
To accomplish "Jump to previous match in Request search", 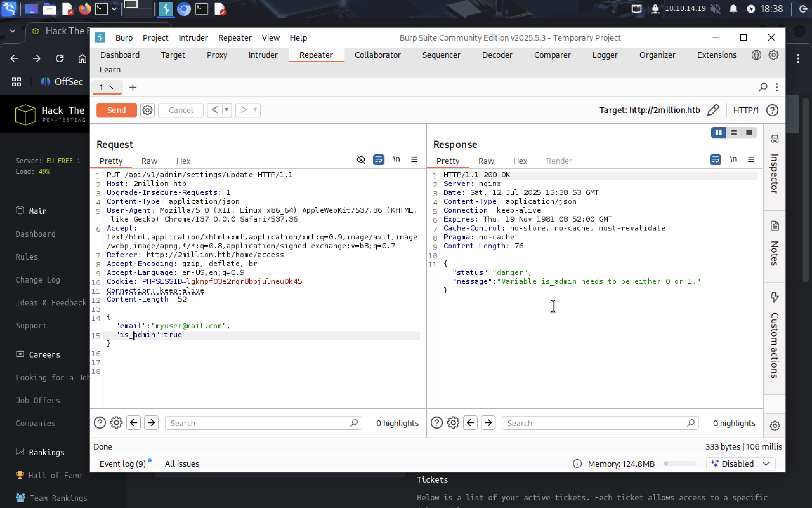I will click(133, 423).
